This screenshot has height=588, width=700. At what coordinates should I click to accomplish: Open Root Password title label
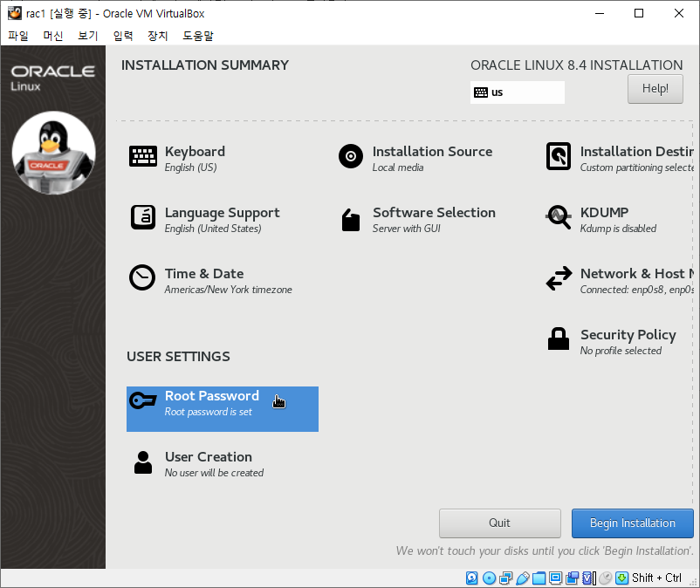pyautogui.click(x=211, y=396)
